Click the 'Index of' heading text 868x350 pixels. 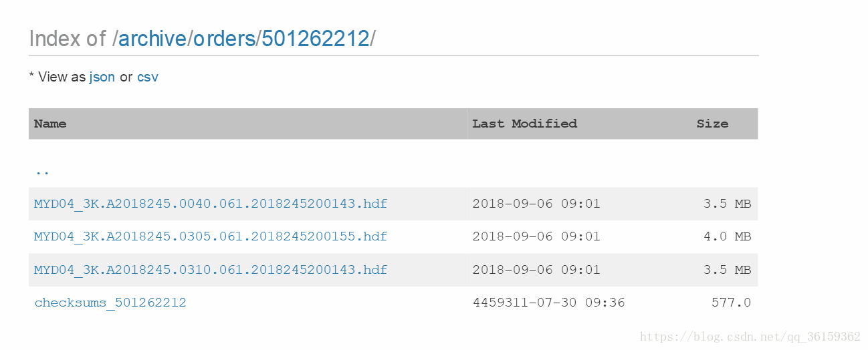click(x=68, y=39)
